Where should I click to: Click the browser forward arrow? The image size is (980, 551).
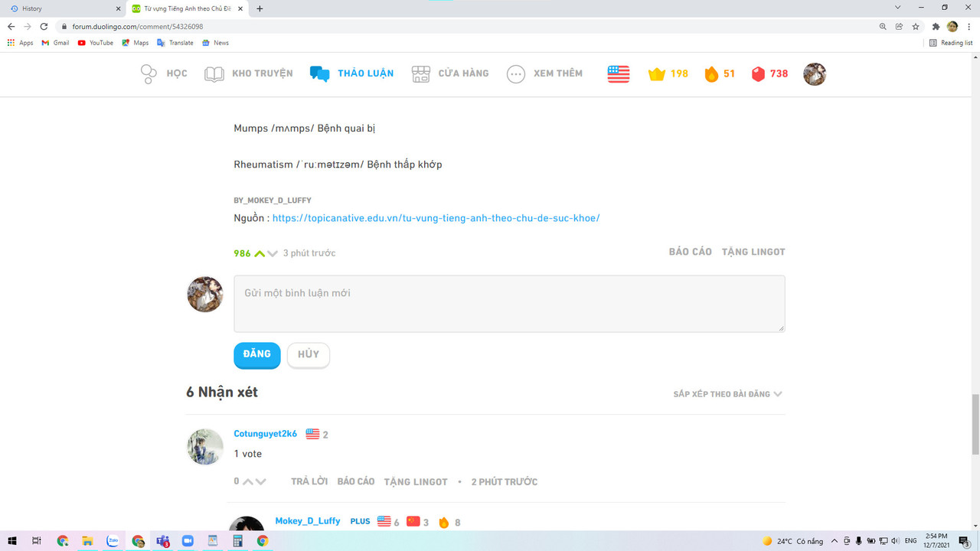[x=28, y=26]
